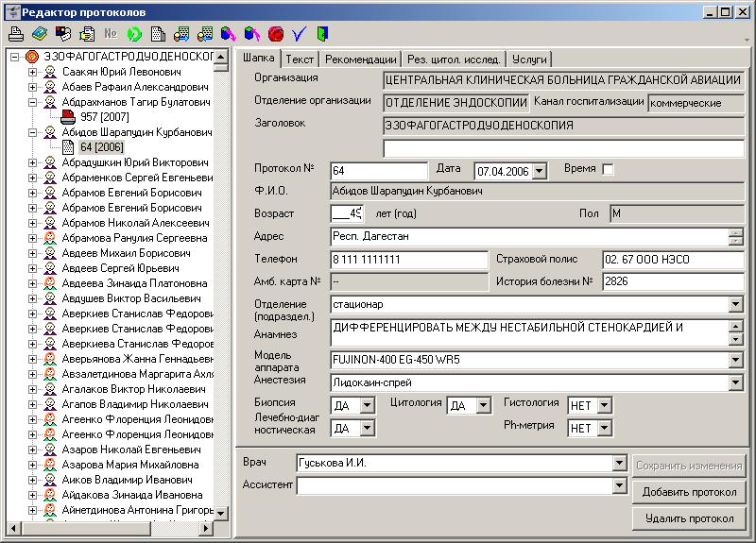Click the Удалить протокол button
The height and width of the screenshot is (543, 756).
click(689, 518)
